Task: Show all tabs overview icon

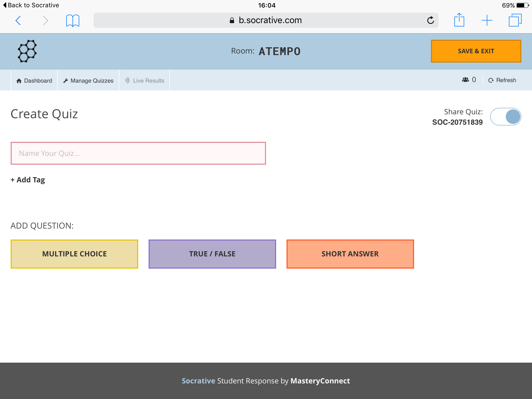Action: 515,20
